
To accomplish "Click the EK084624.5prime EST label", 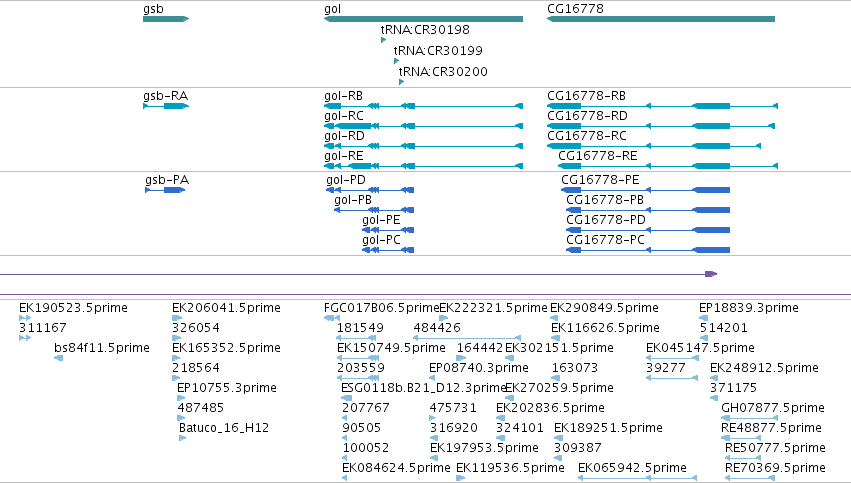I will [x=396, y=469].
